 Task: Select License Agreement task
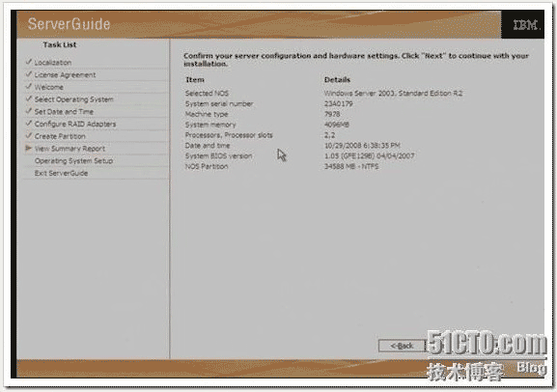[65, 75]
